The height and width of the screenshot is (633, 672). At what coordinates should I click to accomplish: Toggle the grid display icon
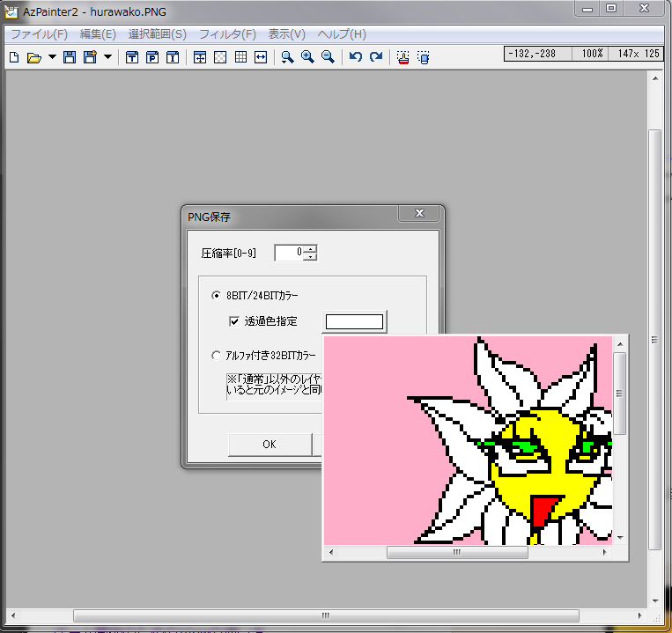point(240,58)
